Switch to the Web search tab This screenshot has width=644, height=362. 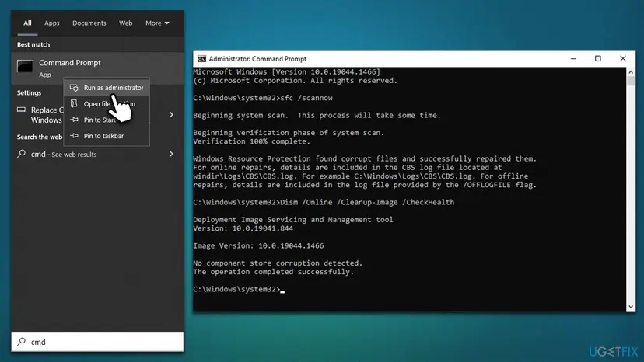click(x=126, y=23)
